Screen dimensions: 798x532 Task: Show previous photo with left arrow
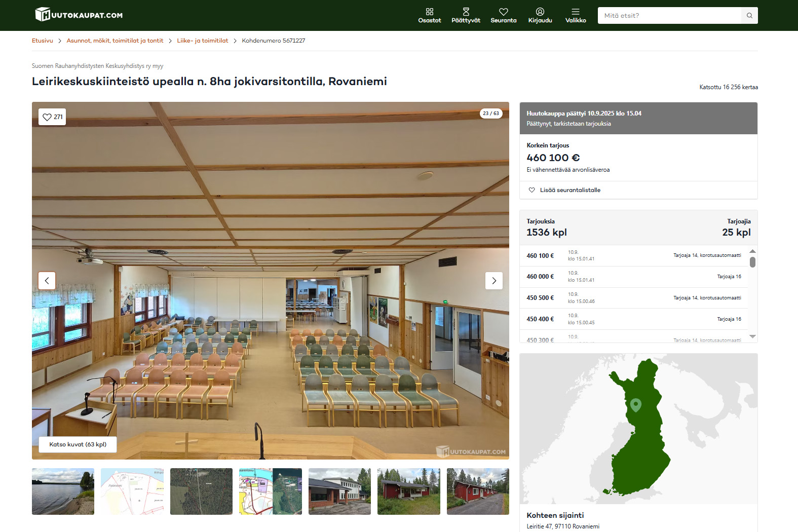tap(47, 281)
